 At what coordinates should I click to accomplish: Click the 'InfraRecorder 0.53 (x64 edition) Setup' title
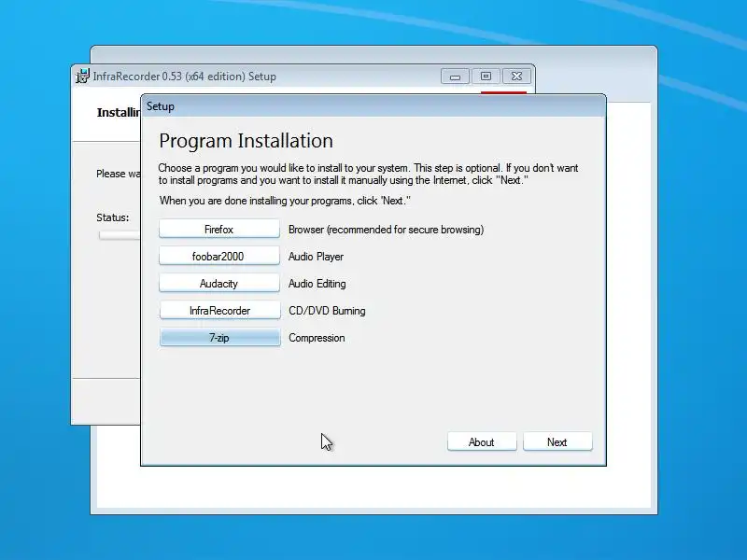pyautogui.click(x=184, y=77)
